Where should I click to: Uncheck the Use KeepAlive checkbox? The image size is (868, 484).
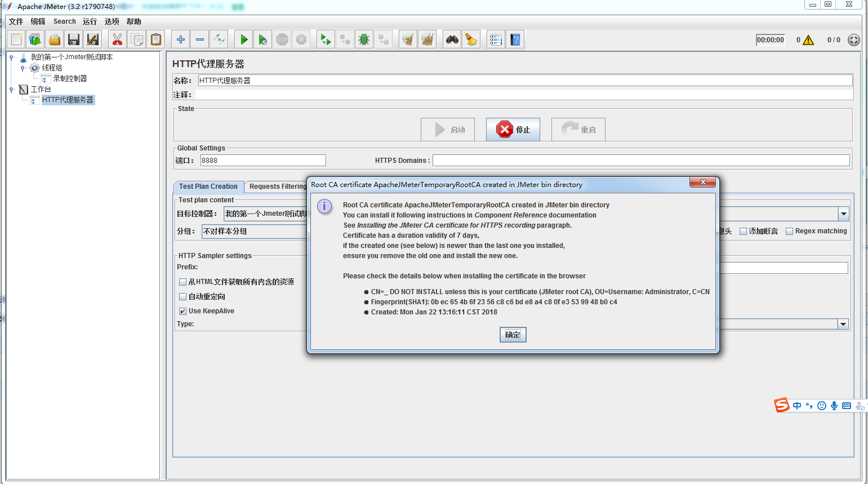(182, 311)
